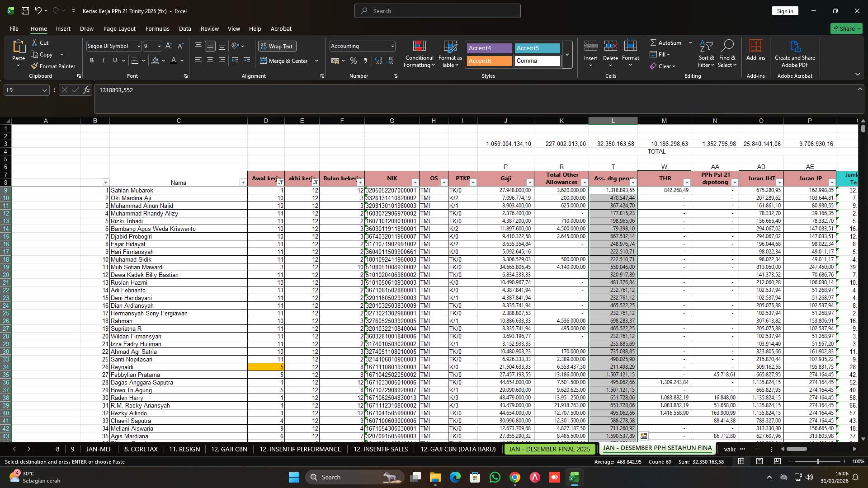Click the Sign in button
Image resolution: width=868 pixels, height=488 pixels.
(x=785, y=10)
